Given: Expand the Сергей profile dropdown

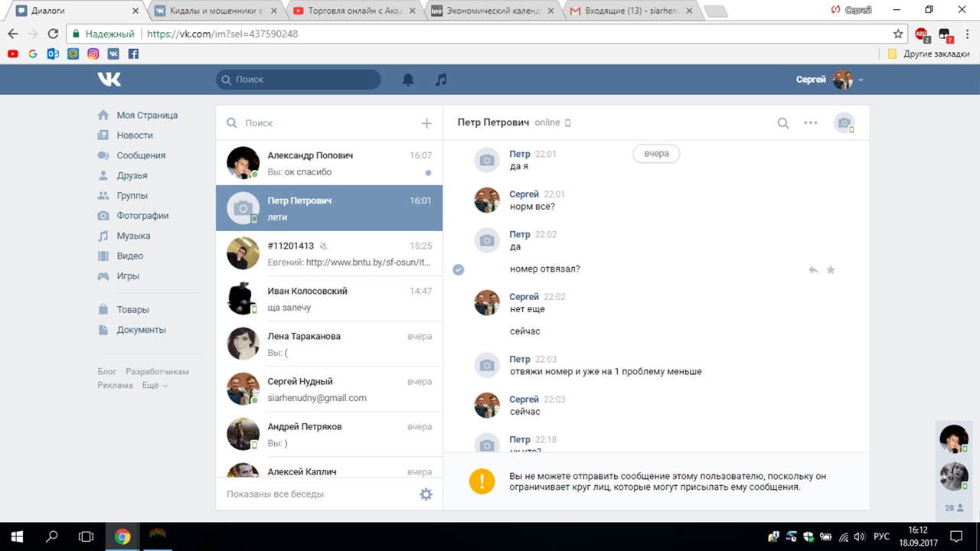Looking at the screenshot, I should pyautogui.click(x=861, y=80).
